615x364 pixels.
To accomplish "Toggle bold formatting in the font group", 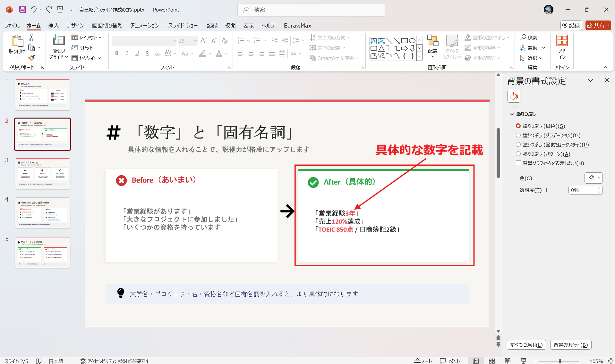I will click(x=117, y=53).
